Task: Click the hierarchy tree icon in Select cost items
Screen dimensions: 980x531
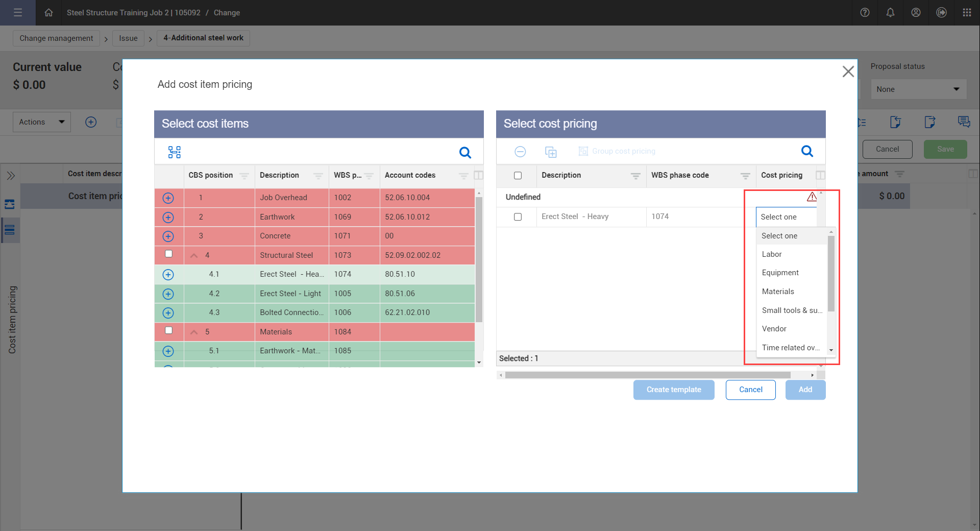Action: 175,152
